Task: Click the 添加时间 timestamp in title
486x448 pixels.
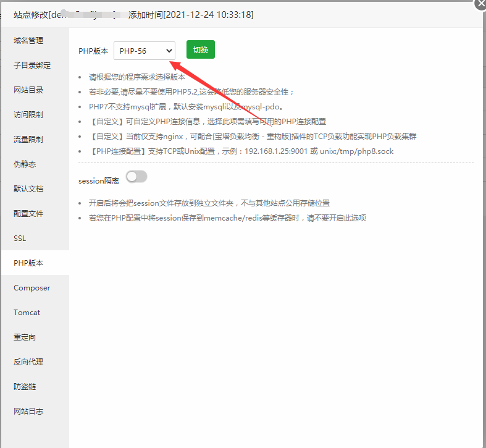Action: (x=191, y=15)
